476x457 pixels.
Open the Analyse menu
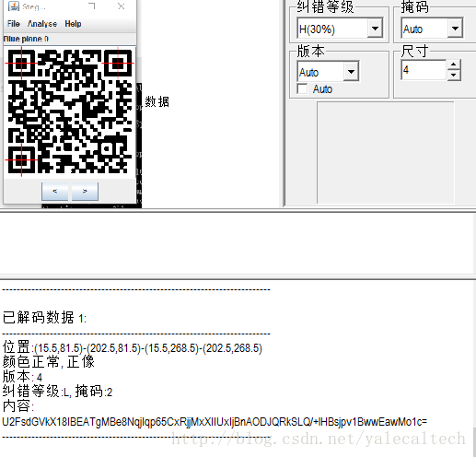point(42,24)
